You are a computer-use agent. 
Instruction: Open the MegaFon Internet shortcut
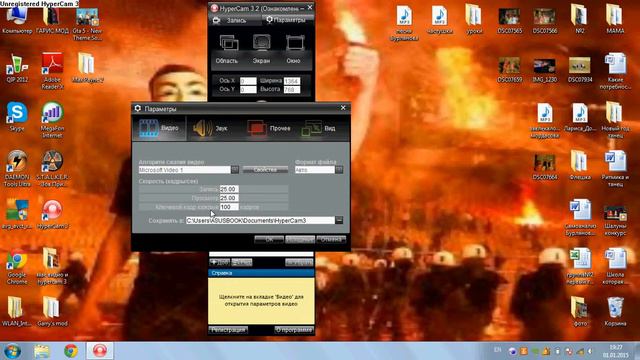[x=52, y=120]
